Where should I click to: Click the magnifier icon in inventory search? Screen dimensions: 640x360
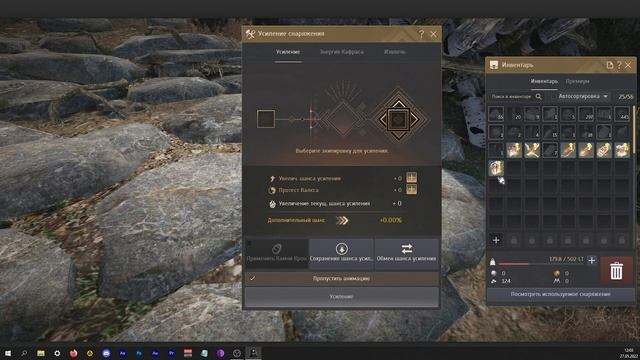pos(539,97)
